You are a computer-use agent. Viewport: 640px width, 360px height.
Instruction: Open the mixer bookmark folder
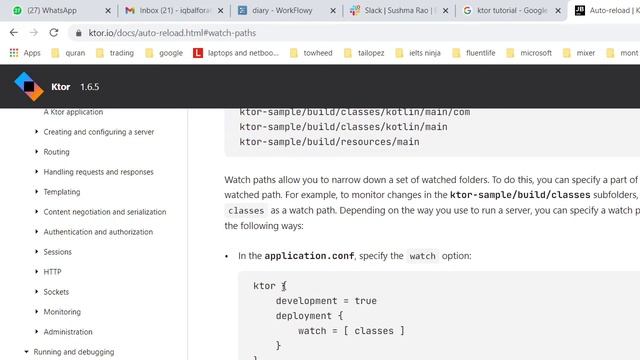click(x=579, y=53)
